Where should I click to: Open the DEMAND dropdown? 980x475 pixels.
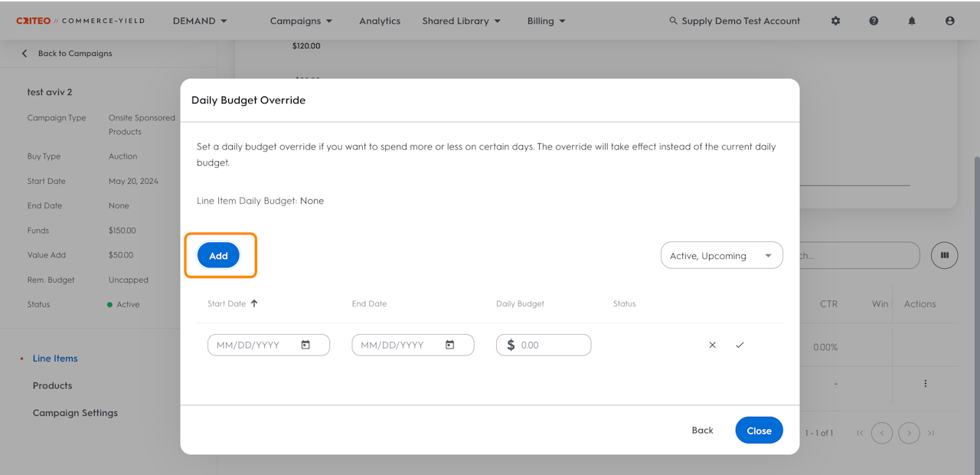pos(200,21)
